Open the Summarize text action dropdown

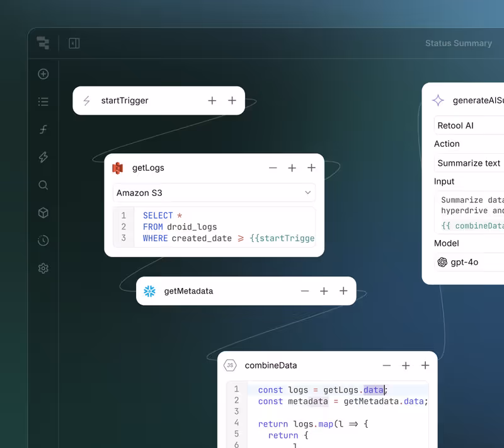pos(469,163)
